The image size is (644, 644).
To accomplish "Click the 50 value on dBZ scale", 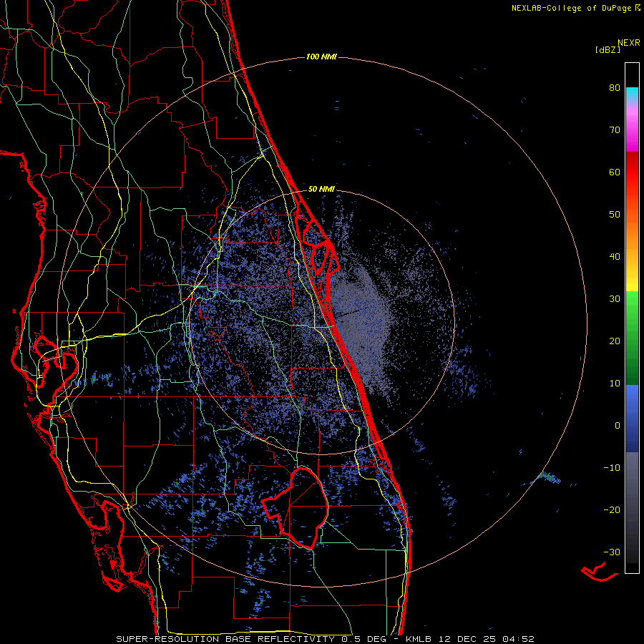I will [615, 215].
